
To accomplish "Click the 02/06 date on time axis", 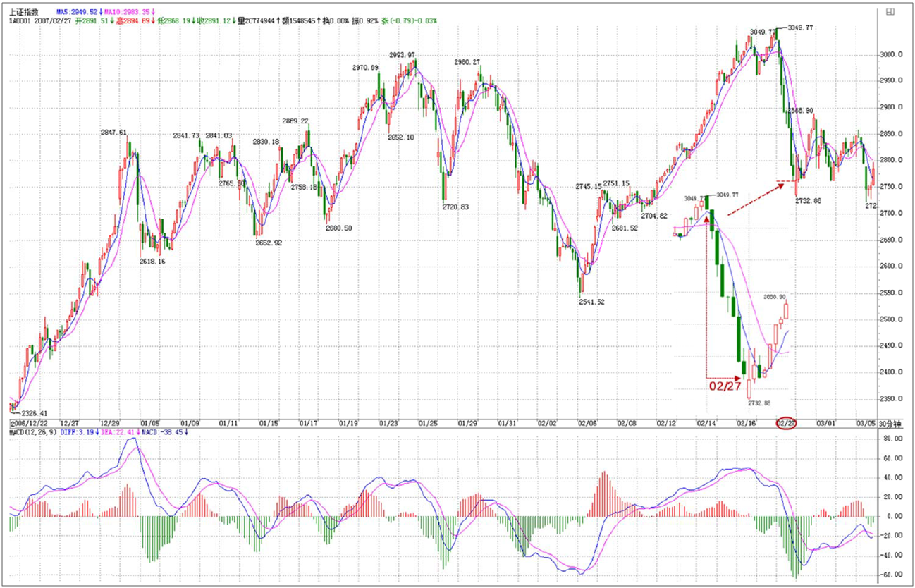I will [587, 424].
